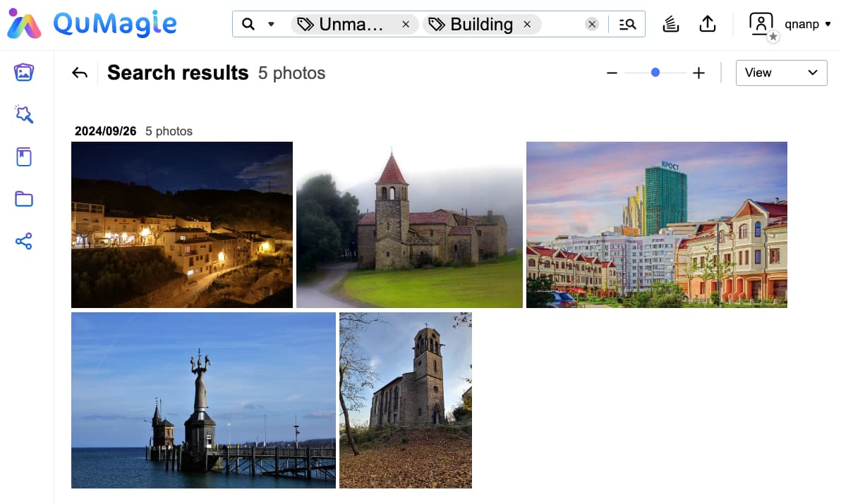Open the stone church with red roof photo
This screenshot has height=504, width=841.
click(x=409, y=225)
